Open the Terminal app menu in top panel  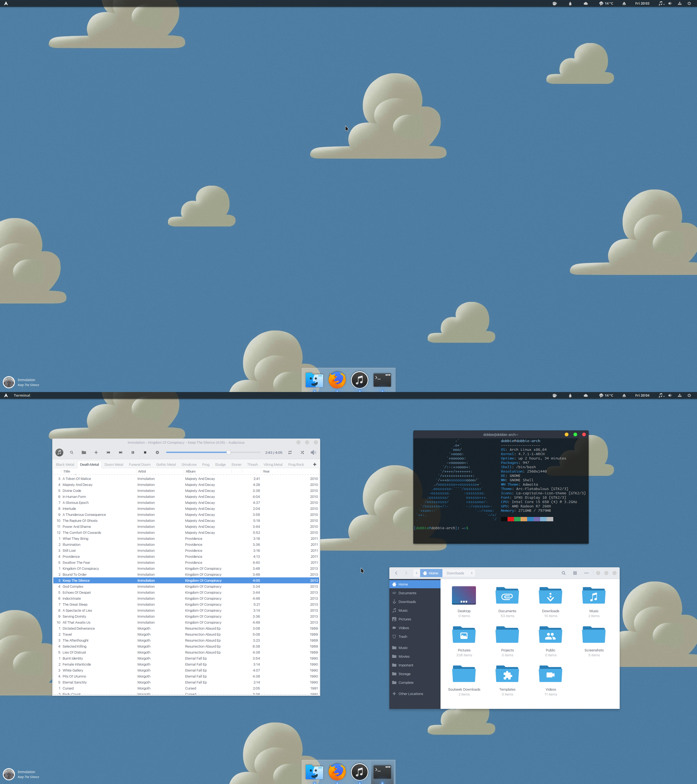(22, 396)
